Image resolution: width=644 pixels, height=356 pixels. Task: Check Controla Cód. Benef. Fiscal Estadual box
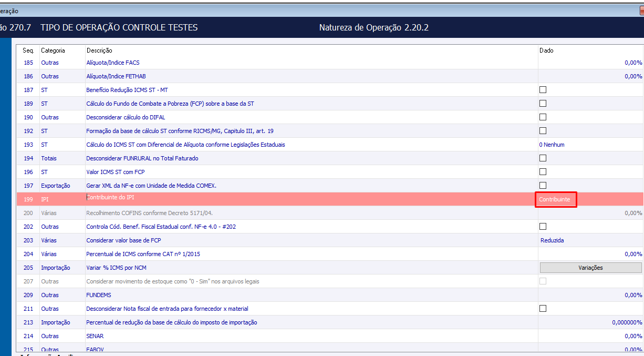(x=543, y=227)
